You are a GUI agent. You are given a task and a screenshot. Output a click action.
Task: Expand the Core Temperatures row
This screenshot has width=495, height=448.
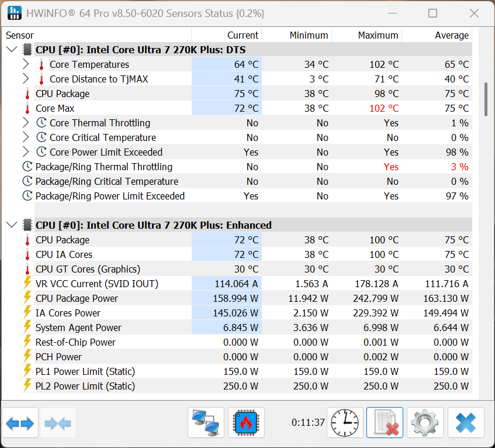click(x=26, y=64)
